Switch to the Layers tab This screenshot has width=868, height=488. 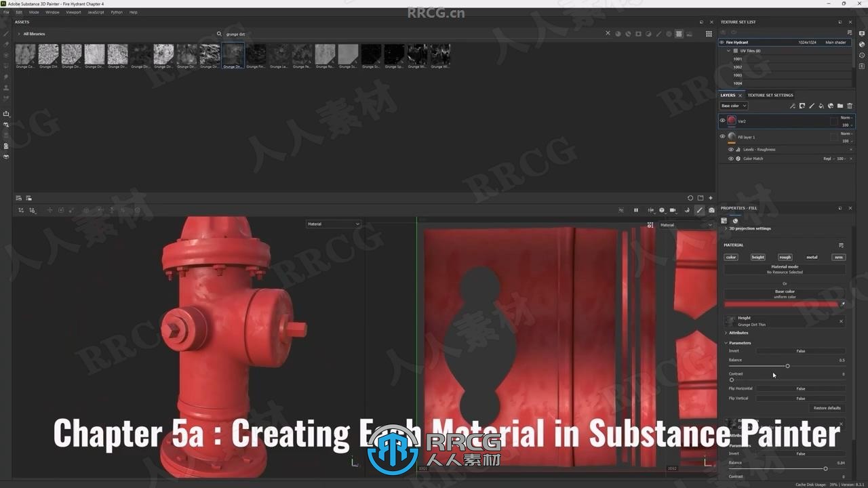[728, 95]
